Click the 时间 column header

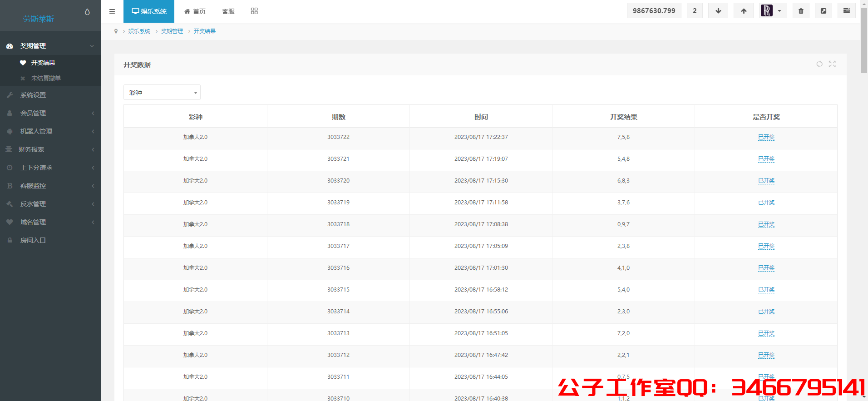[481, 117]
